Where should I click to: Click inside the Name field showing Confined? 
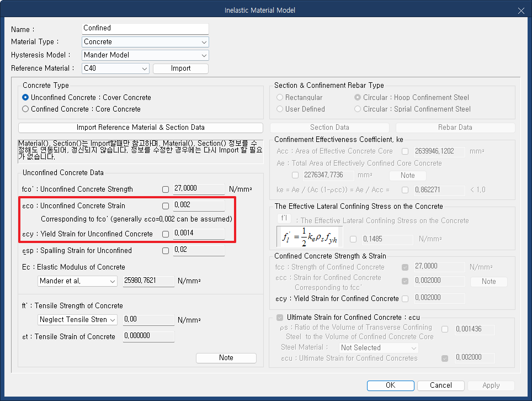(x=145, y=28)
